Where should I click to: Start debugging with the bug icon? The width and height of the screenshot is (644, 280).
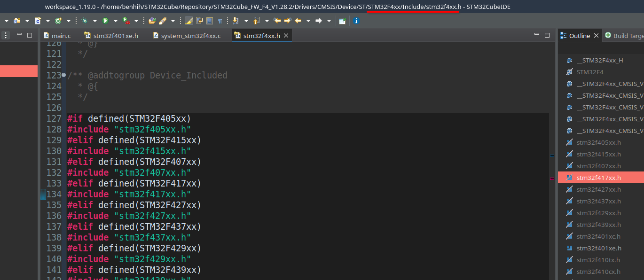tap(85, 21)
